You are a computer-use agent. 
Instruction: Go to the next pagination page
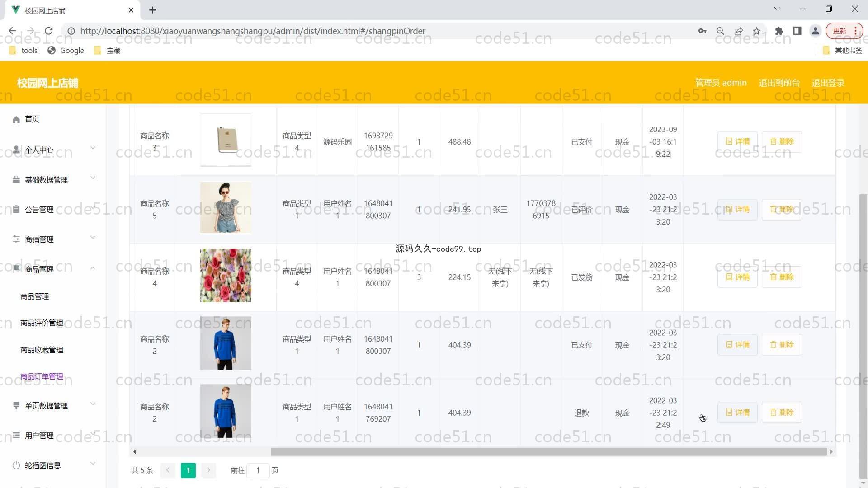click(208, 470)
